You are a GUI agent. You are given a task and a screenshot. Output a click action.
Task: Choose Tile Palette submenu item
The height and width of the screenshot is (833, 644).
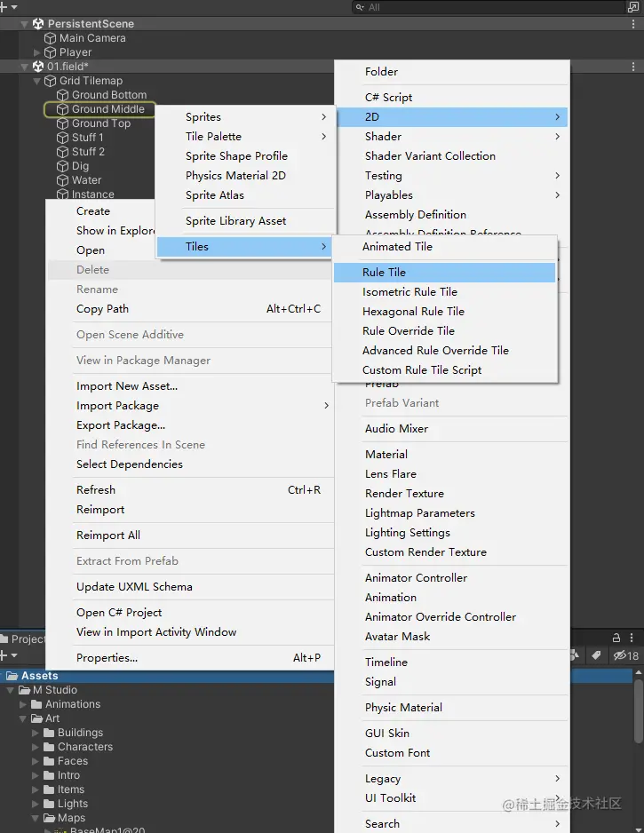point(245,137)
